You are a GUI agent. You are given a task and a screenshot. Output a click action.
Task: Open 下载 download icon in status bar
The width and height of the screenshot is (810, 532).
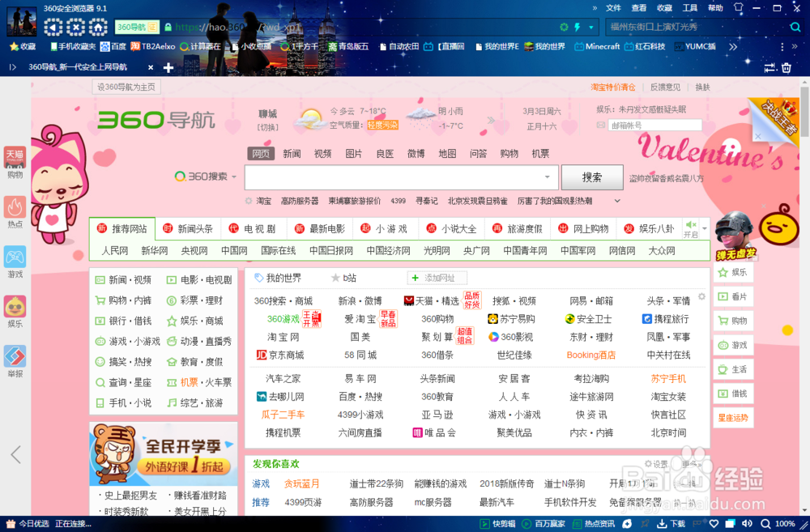click(671, 524)
